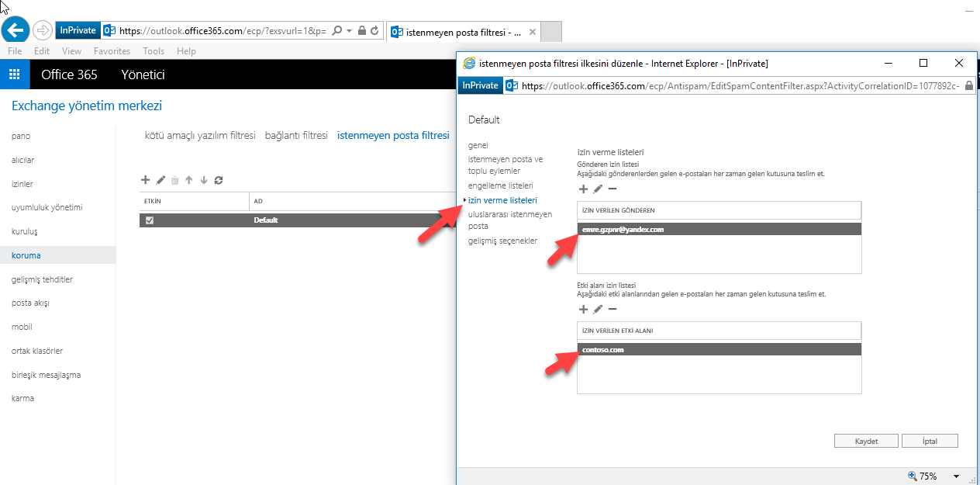
Task: Remove allowed sender with the minus icon
Action: tap(612, 189)
